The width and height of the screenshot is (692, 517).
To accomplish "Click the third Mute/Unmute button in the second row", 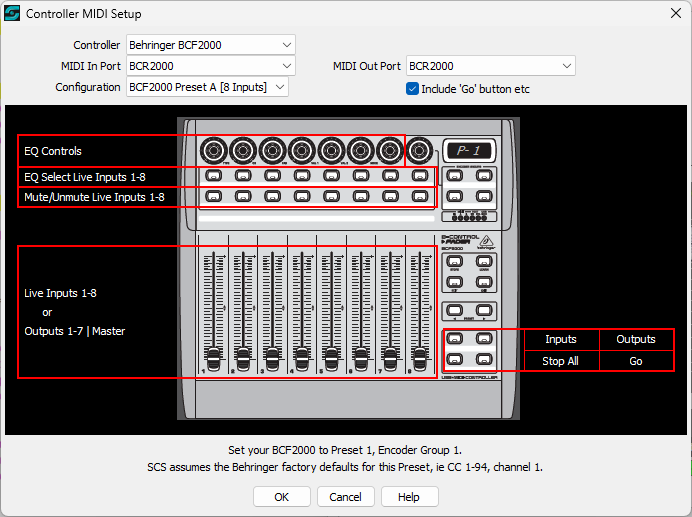I will (272, 196).
